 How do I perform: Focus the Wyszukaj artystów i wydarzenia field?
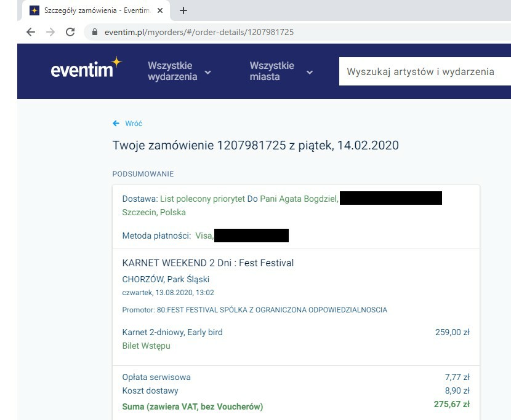click(x=425, y=71)
